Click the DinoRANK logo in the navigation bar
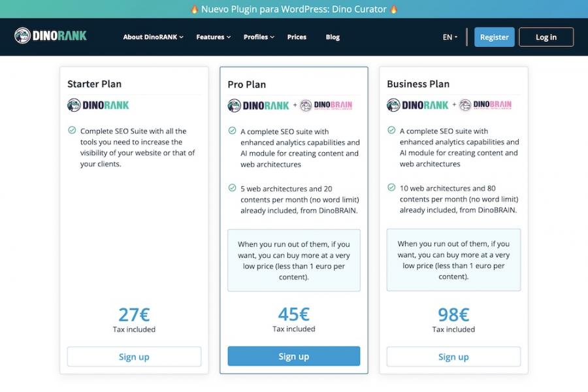This screenshot has width=588, height=392. click(x=50, y=36)
